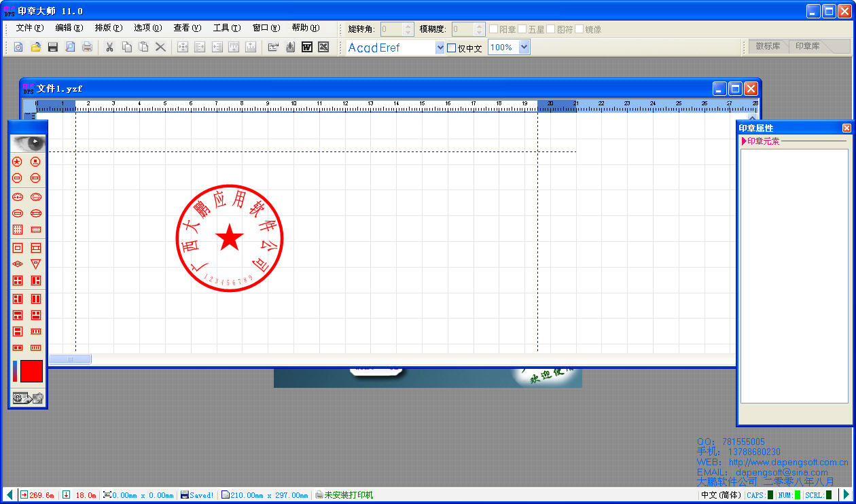Image resolution: width=856 pixels, height=504 pixels.
Task: Open the 工具(T) menu
Action: point(226,28)
